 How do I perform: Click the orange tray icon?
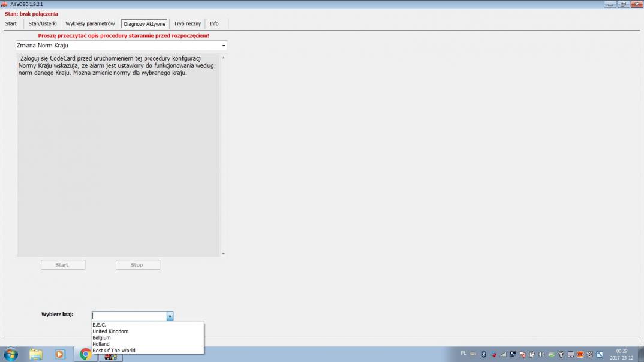click(580, 354)
